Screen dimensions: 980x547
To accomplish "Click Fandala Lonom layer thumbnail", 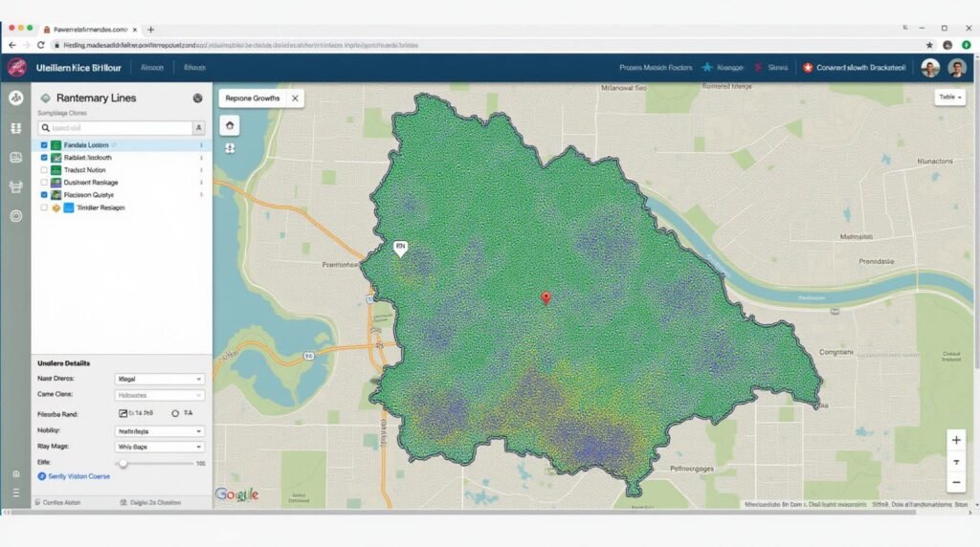I will 56,144.
